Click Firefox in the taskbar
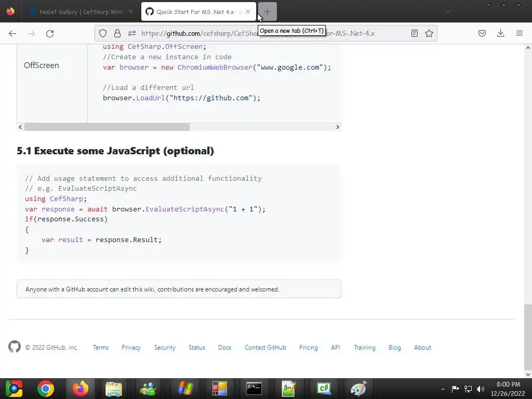The width and height of the screenshot is (532, 399). pyautogui.click(x=81, y=389)
